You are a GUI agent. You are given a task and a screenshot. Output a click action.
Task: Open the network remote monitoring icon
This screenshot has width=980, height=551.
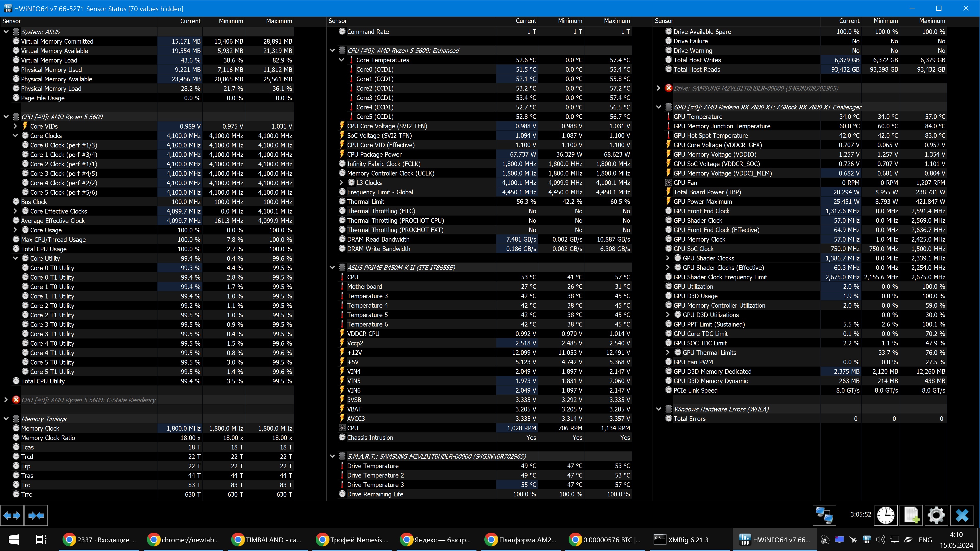tap(824, 515)
